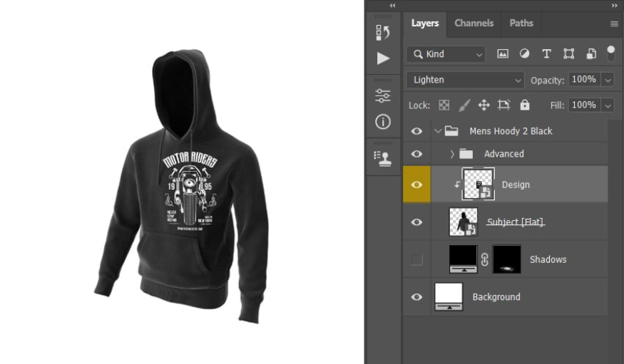Image resolution: width=624 pixels, height=364 pixels.
Task: Lock layer position
Action: coord(484,105)
